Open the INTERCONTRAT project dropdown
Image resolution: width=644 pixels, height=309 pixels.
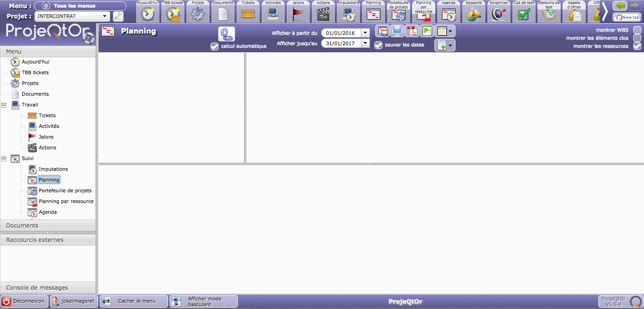[105, 17]
